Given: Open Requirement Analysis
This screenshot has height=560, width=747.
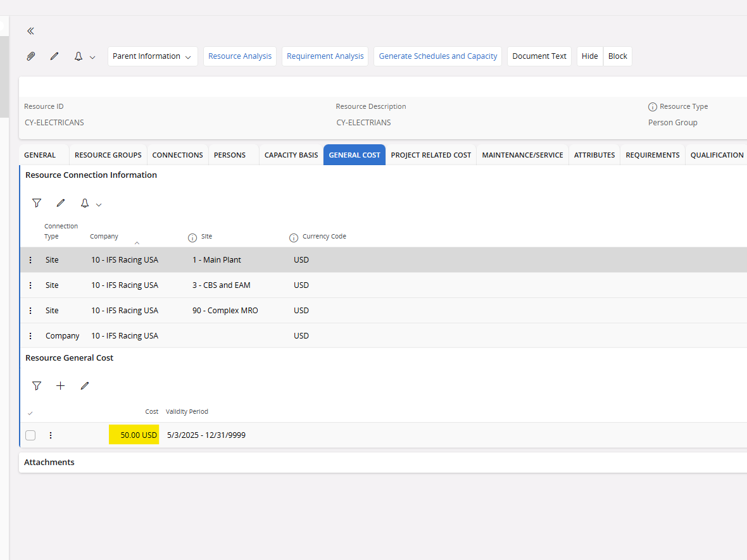Looking at the screenshot, I should (325, 56).
